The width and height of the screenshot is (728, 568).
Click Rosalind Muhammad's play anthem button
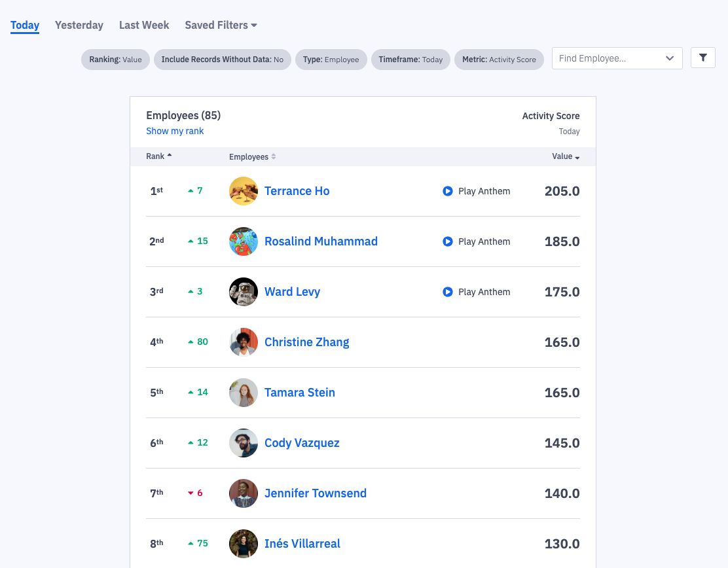click(x=447, y=241)
